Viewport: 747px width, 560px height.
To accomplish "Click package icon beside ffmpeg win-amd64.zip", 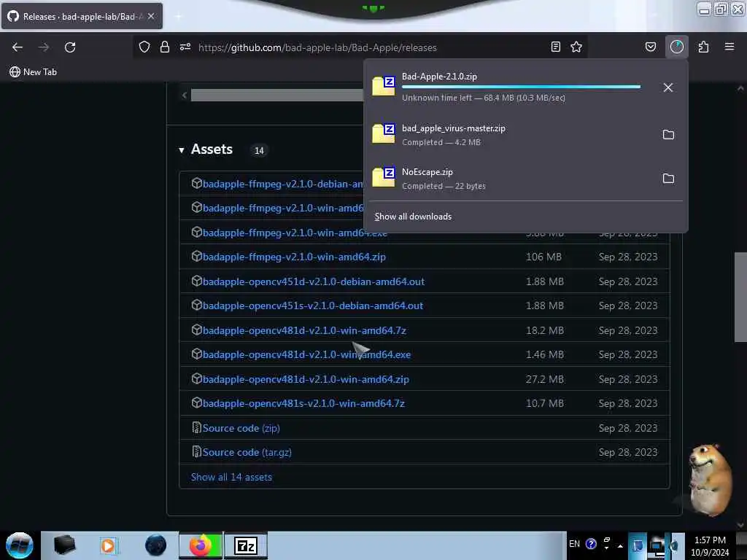I will coord(196,256).
